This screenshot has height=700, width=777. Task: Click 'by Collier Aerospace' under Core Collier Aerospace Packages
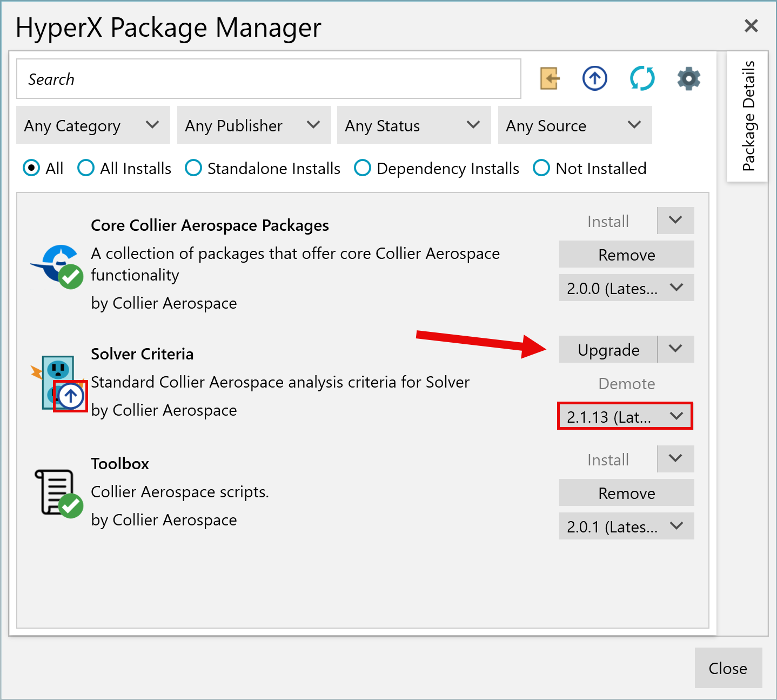[x=164, y=303]
